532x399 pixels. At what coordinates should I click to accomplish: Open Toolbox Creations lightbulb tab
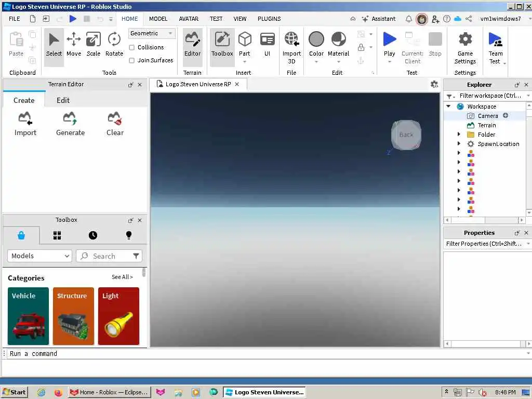(129, 235)
